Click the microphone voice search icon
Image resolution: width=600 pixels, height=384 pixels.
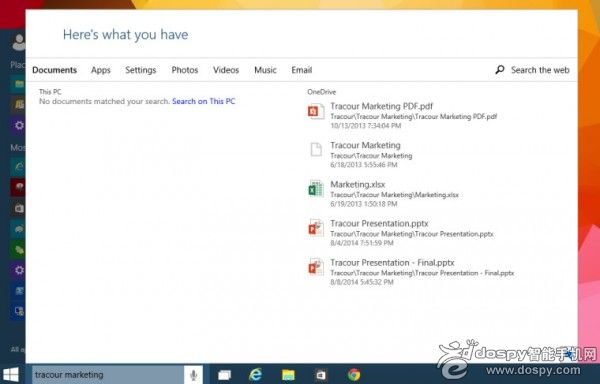194,375
